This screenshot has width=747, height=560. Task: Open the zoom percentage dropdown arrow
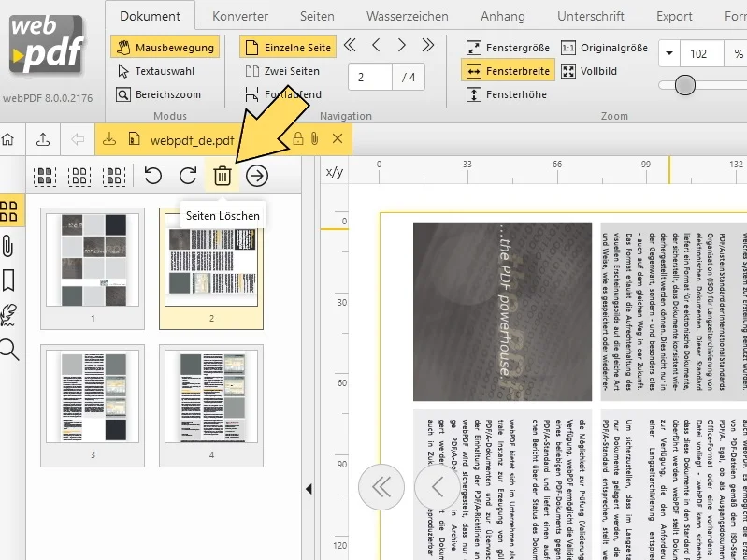tap(669, 53)
